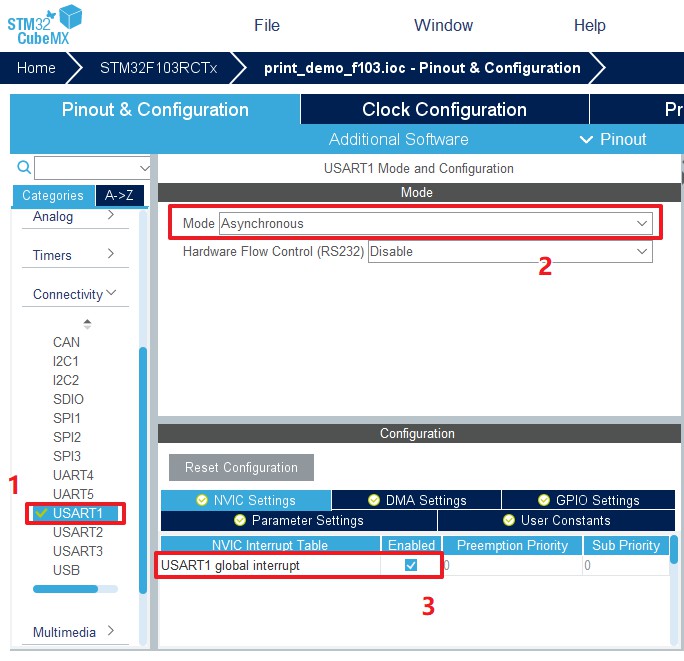Open DMA Settings tab
Screen dimensions: 684x661
pyautogui.click(x=417, y=500)
